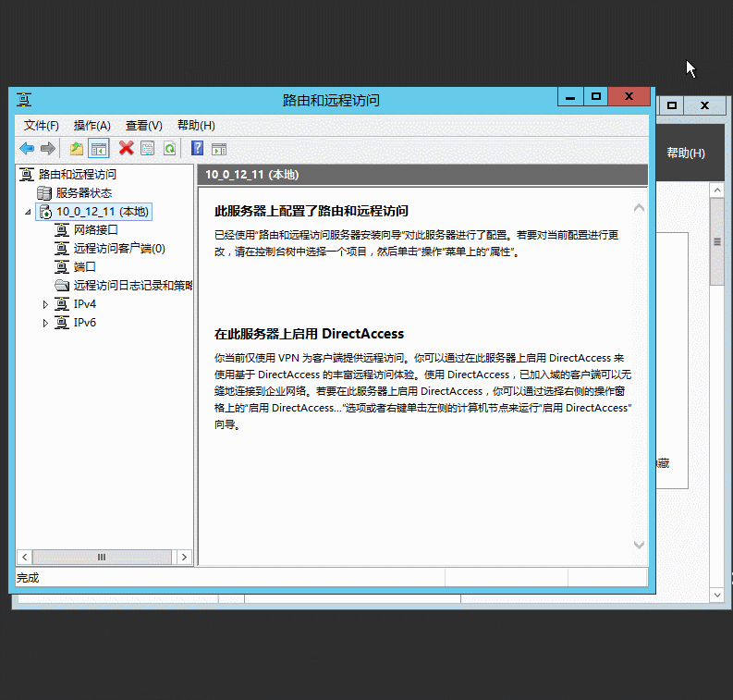Expand the IPv4 tree node
The height and width of the screenshot is (700, 733).
click(45, 304)
